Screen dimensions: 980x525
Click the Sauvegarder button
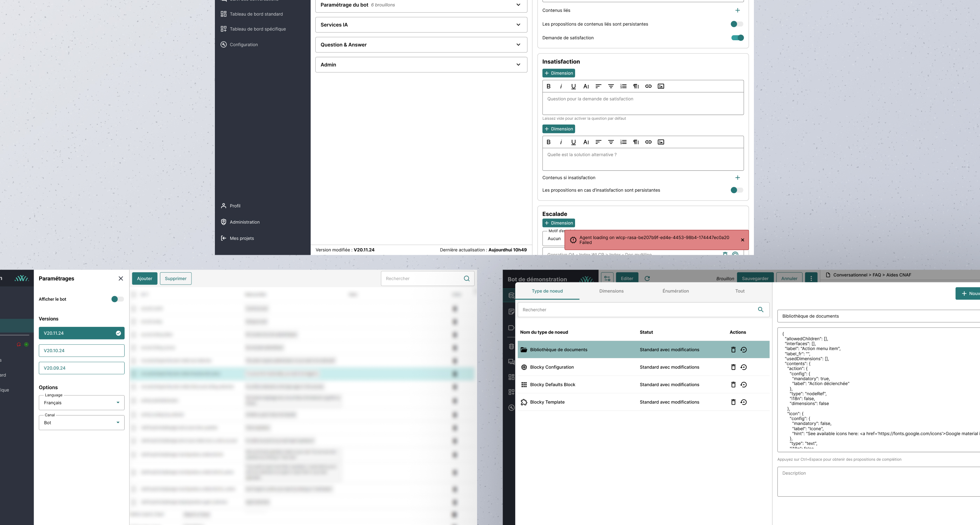coord(755,278)
